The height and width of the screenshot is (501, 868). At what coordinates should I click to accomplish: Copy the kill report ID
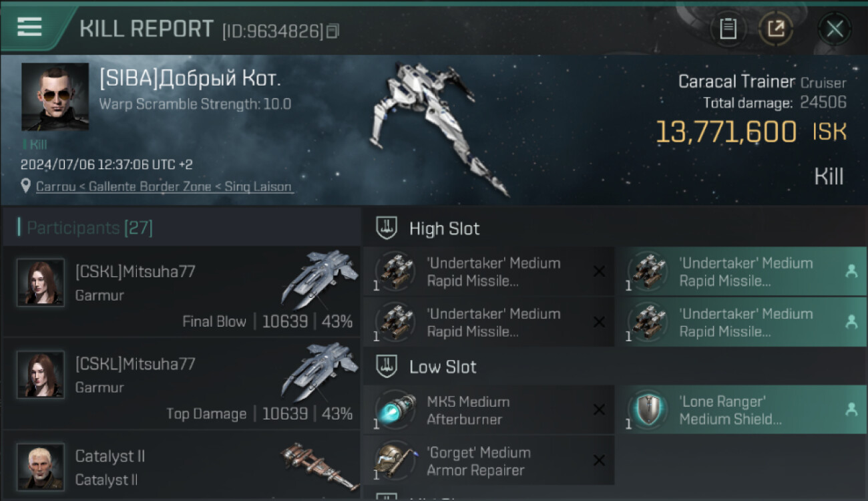(x=333, y=31)
